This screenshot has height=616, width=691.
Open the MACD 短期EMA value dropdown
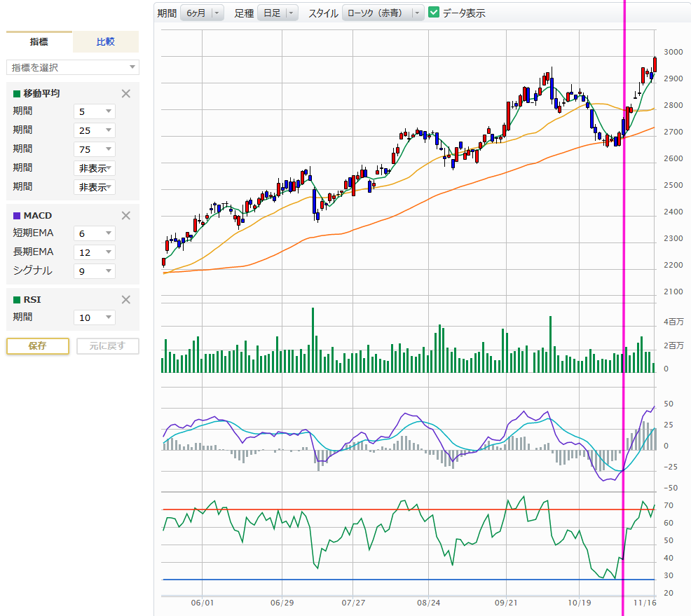coord(95,233)
